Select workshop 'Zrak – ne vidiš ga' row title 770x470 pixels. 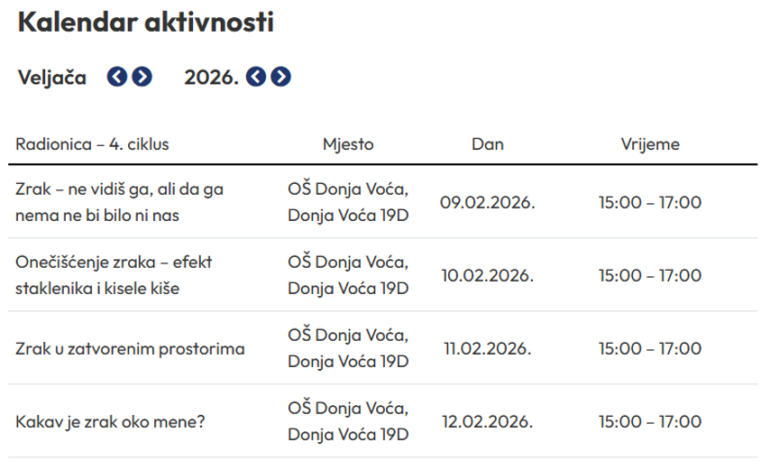[119, 201]
